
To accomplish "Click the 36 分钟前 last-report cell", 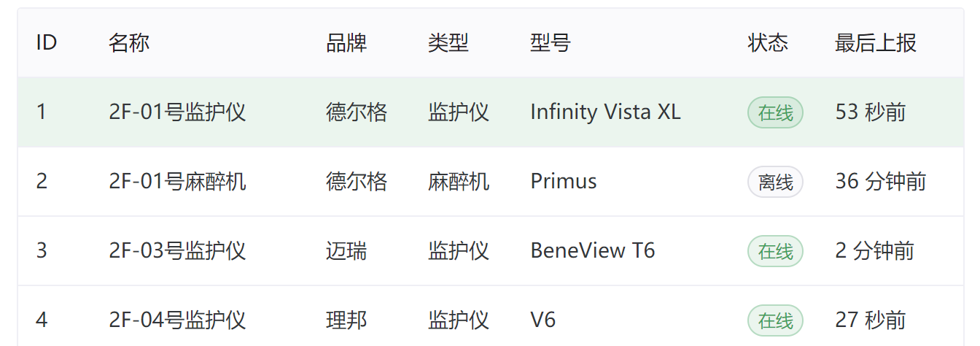I will click(x=880, y=181).
